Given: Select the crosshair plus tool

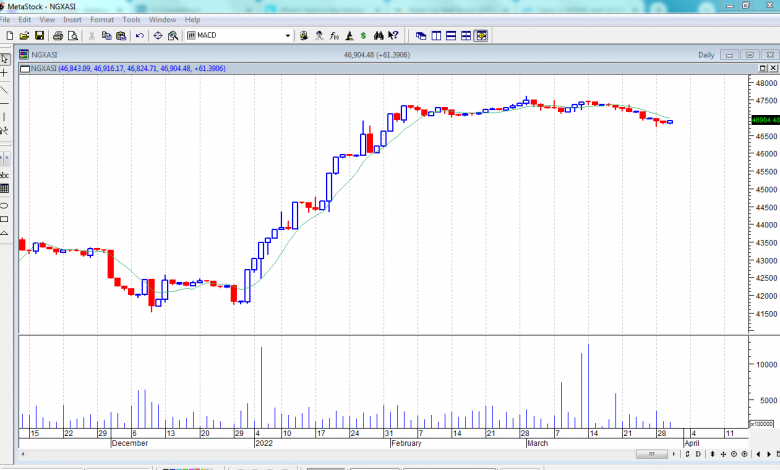Looking at the screenshot, I should [x=4, y=73].
